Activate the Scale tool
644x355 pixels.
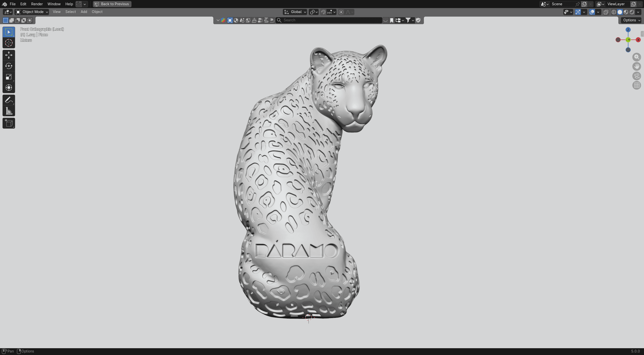click(9, 77)
